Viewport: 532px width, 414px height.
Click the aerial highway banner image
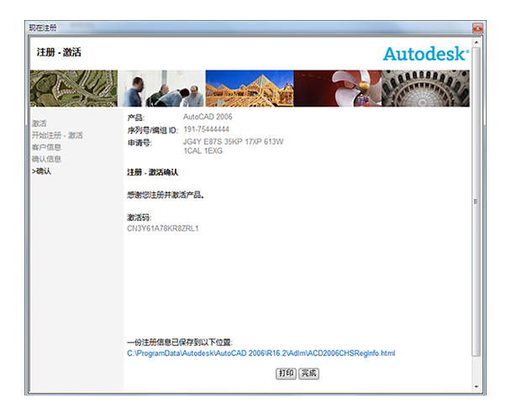click(74, 88)
